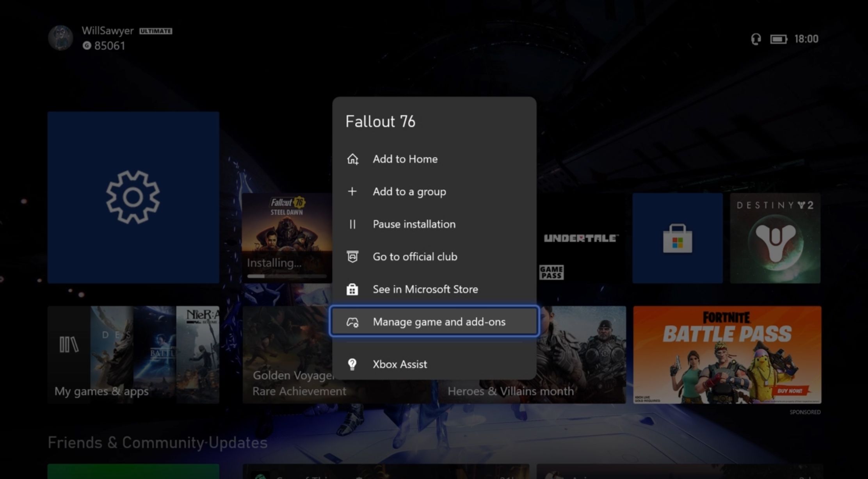Click the Gamerscore G icon
The image size is (868, 479).
pyautogui.click(x=87, y=46)
